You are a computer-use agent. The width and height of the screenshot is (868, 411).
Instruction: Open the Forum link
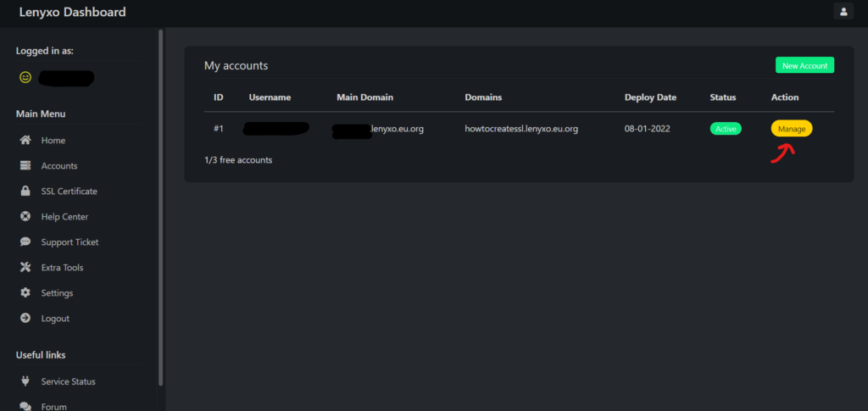(x=53, y=407)
